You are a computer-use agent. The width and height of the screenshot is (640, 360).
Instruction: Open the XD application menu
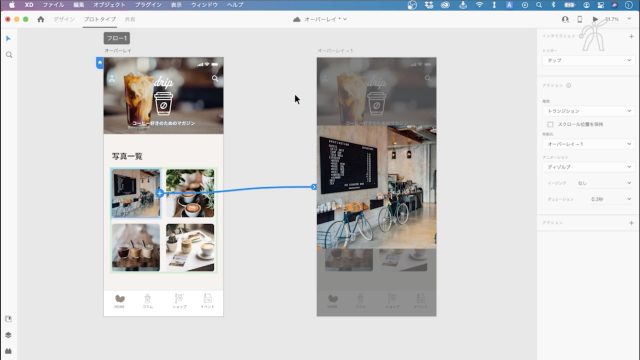29,5
